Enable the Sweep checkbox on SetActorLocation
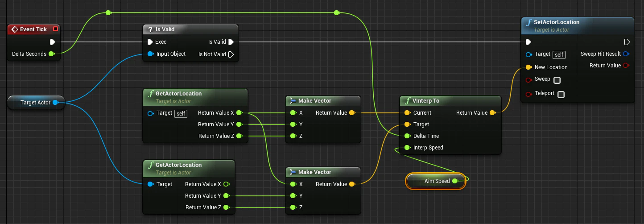Image resolution: width=644 pixels, height=224 pixels. coord(557,80)
